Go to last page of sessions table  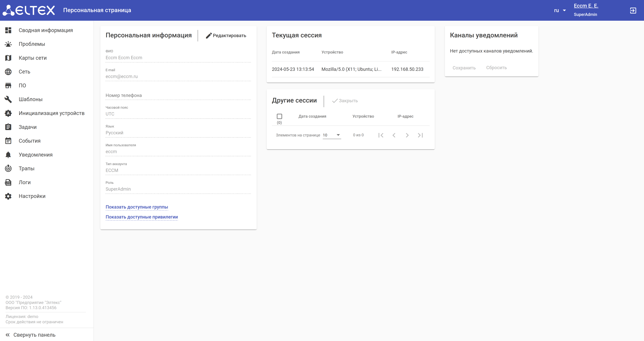[420, 135]
